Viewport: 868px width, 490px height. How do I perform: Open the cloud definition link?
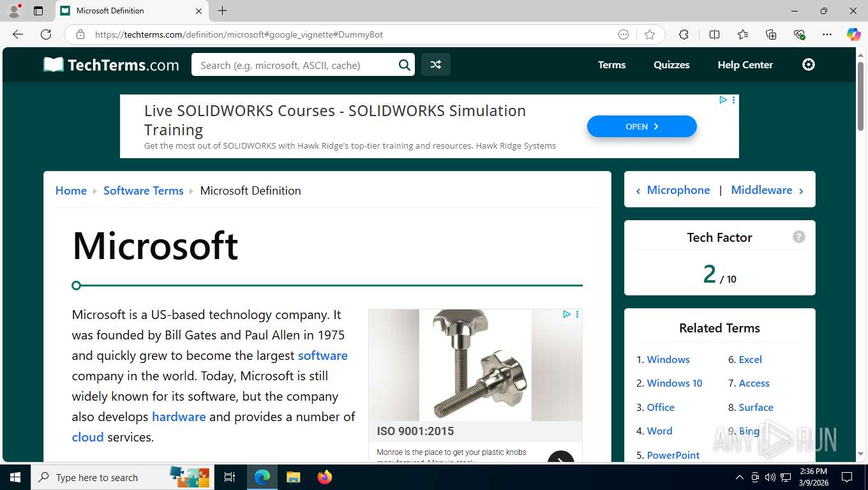coord(87,437)
